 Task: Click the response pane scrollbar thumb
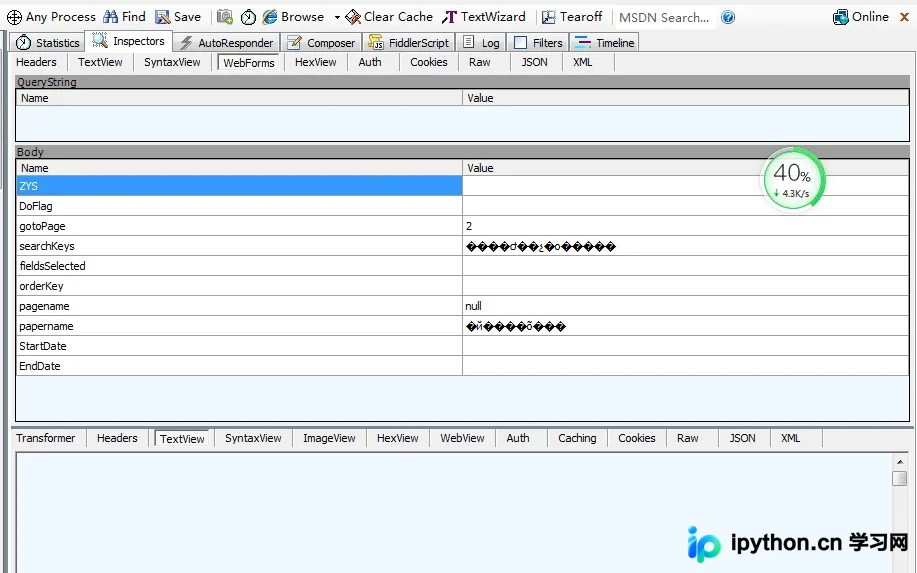coord(900,478)
